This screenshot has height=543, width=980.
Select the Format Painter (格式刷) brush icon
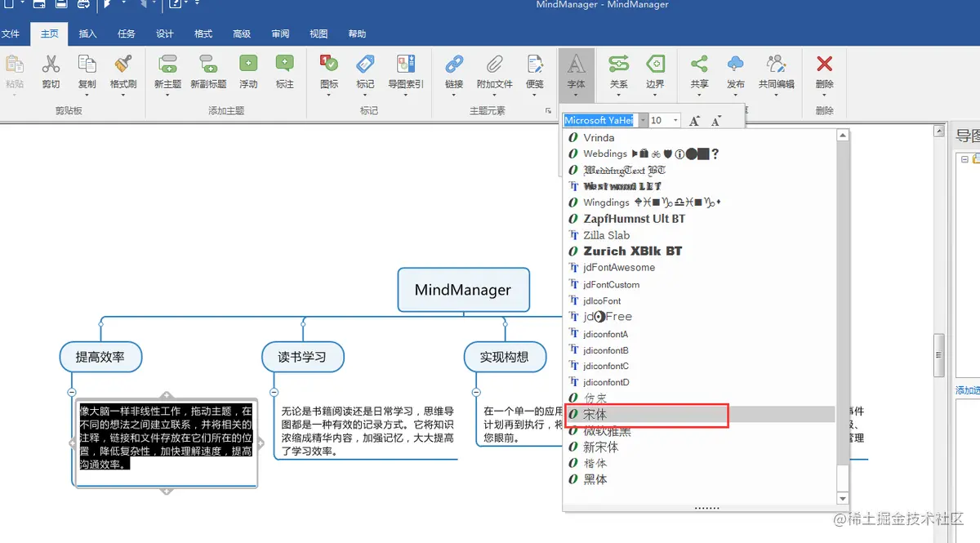point(123,65)
